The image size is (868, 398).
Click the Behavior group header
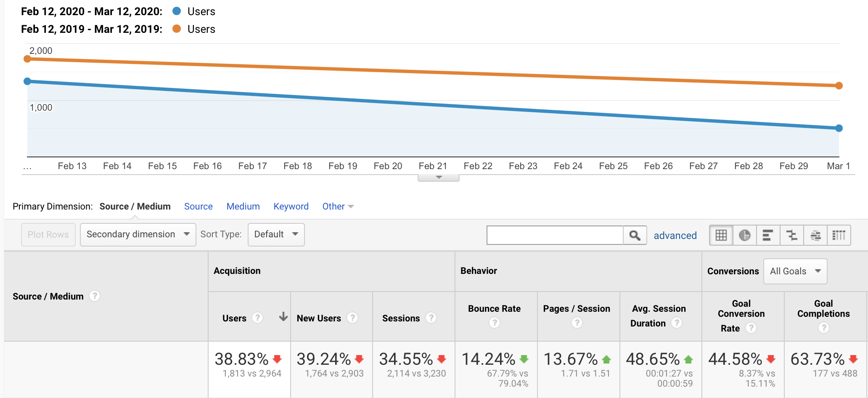[x=479, y=271]
